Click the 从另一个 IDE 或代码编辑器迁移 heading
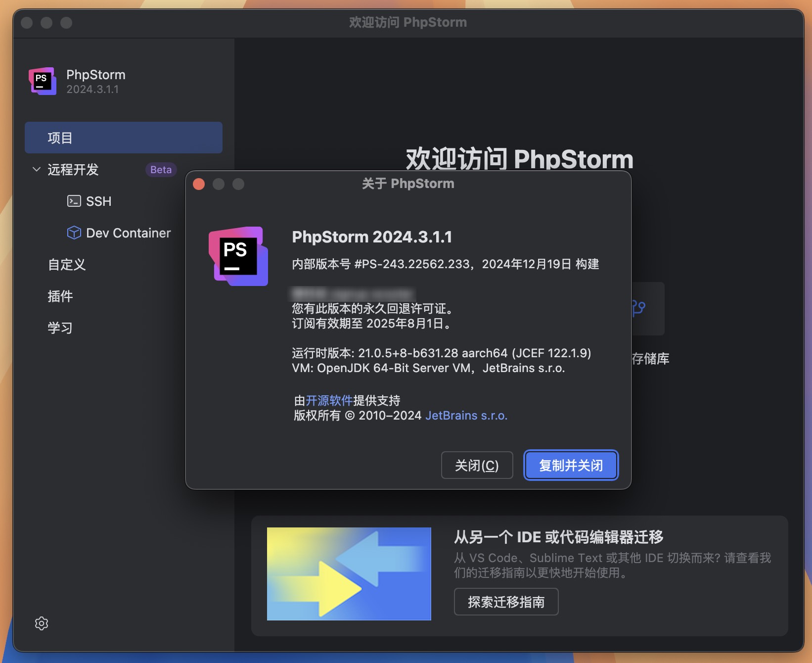 click(559, 537)
